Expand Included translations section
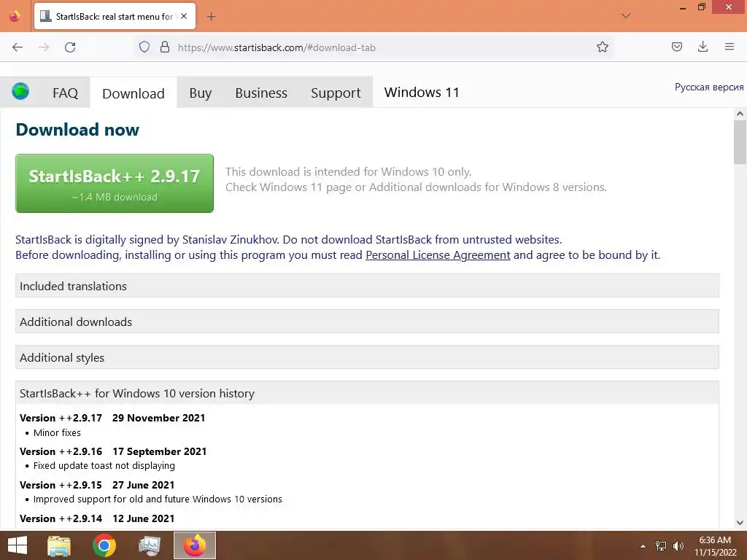The image size is (747, 560). point(367,286)
